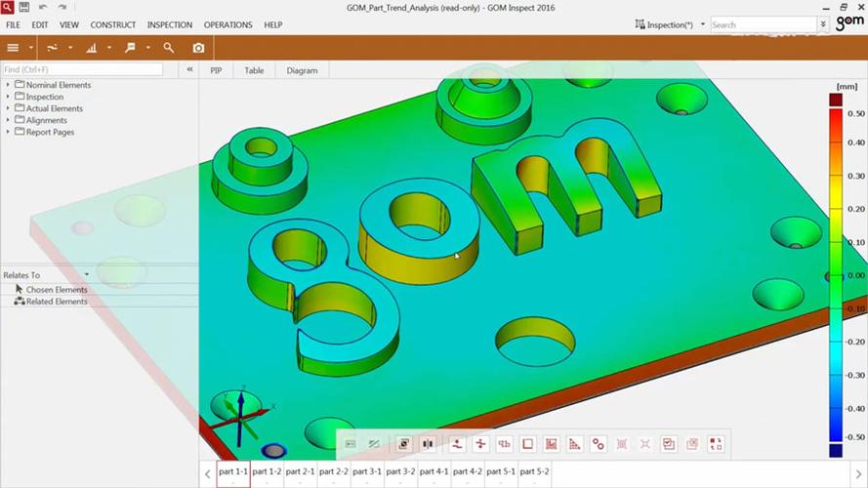Open the dropdown arrow beside hamburger icon
Viewport: 868px width, 488px height.
[x=31, y=48]
